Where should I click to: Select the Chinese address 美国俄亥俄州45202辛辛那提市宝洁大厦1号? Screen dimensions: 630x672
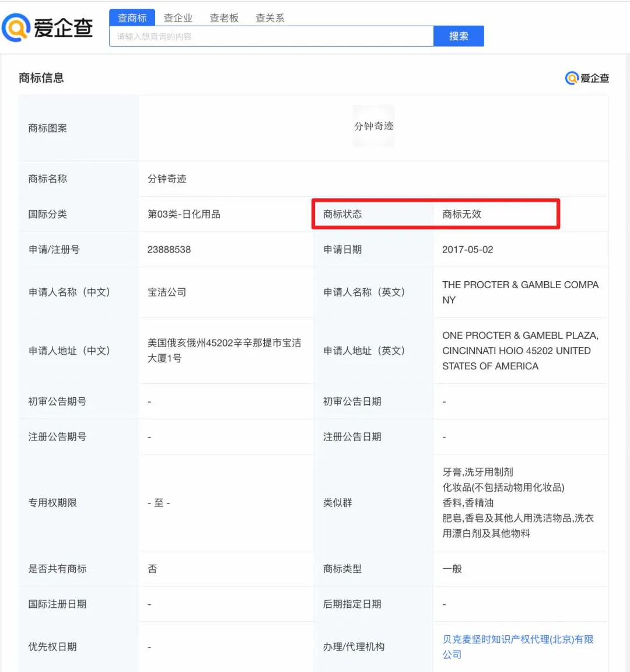[x=224, y=351]
